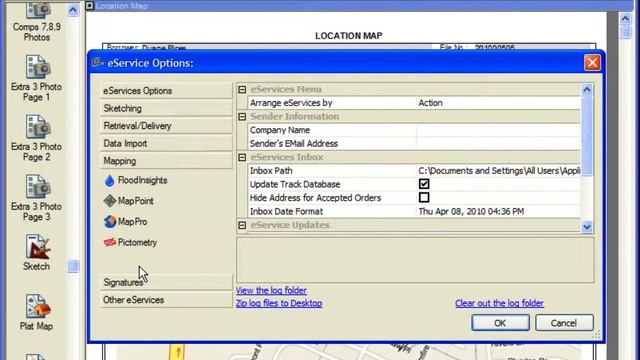
Task: Open Comps 7,8,9 Photos page icon
Action: (x=37, y=11)
